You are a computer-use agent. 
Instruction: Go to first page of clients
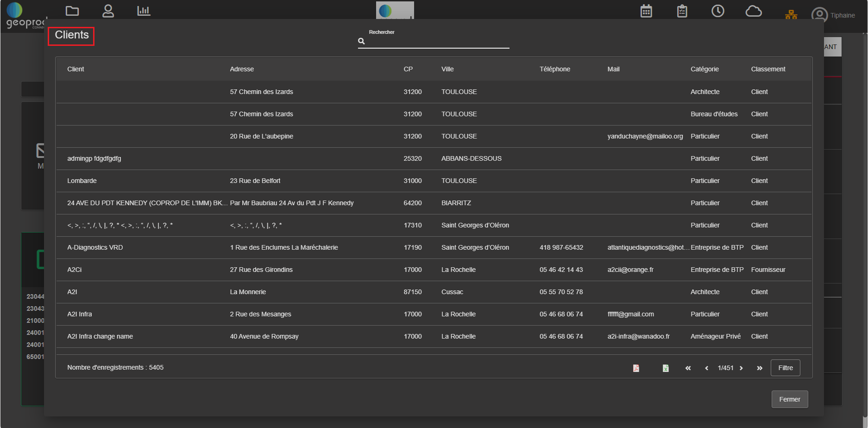(688, 368)
